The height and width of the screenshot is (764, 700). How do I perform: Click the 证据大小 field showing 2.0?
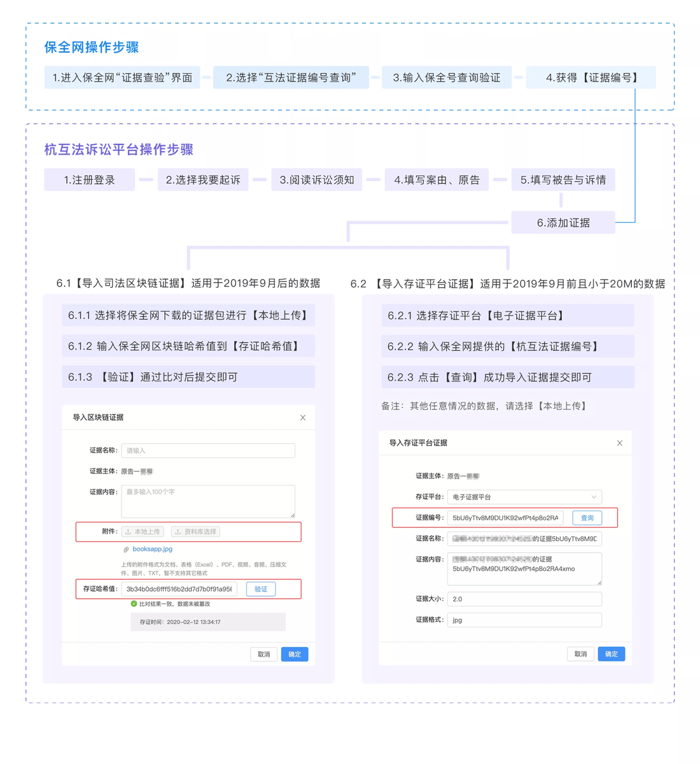(524, 599)
